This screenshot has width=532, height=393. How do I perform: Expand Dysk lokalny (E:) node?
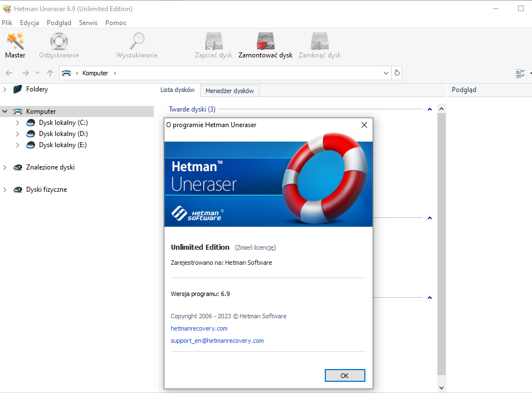point(18,145)
